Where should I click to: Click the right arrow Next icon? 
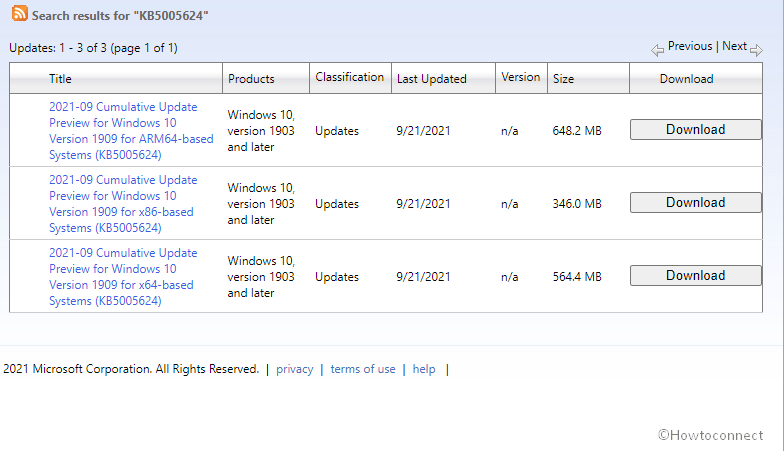coord(756,49)
